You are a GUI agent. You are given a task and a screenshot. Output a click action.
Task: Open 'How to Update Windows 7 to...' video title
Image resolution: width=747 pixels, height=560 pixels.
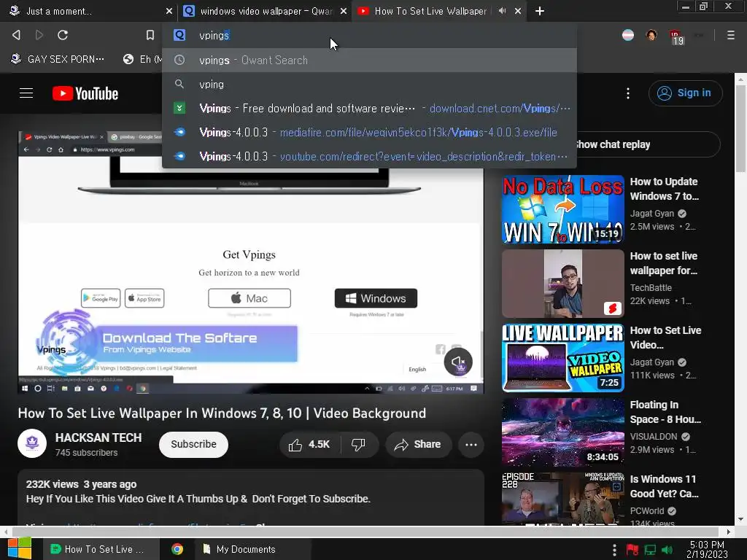(665, 189)
